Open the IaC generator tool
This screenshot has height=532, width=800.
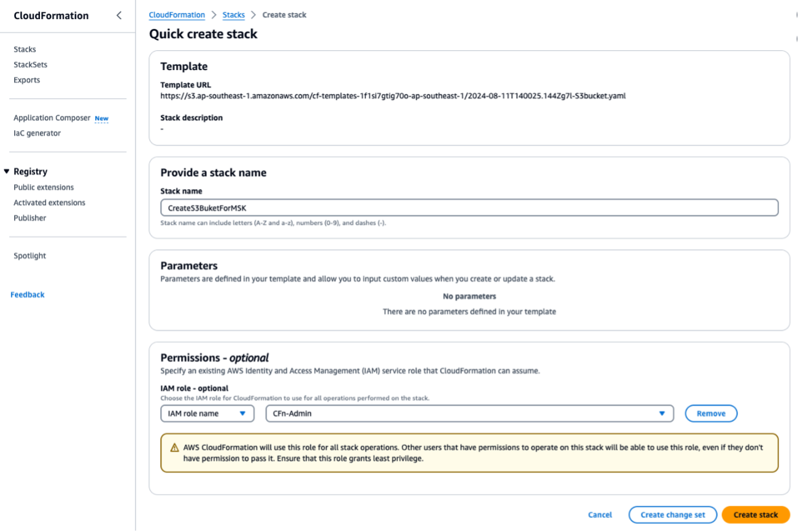(x=30, y=133)
